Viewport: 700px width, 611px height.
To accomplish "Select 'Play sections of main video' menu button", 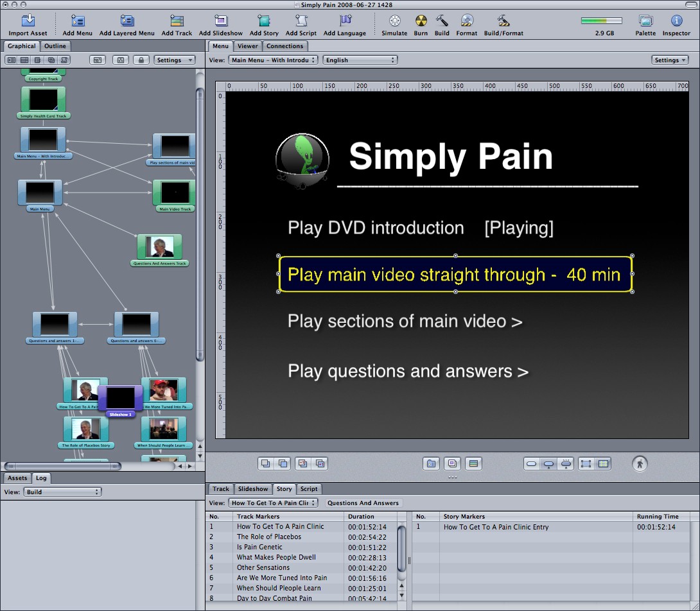I will coord(405,322).
